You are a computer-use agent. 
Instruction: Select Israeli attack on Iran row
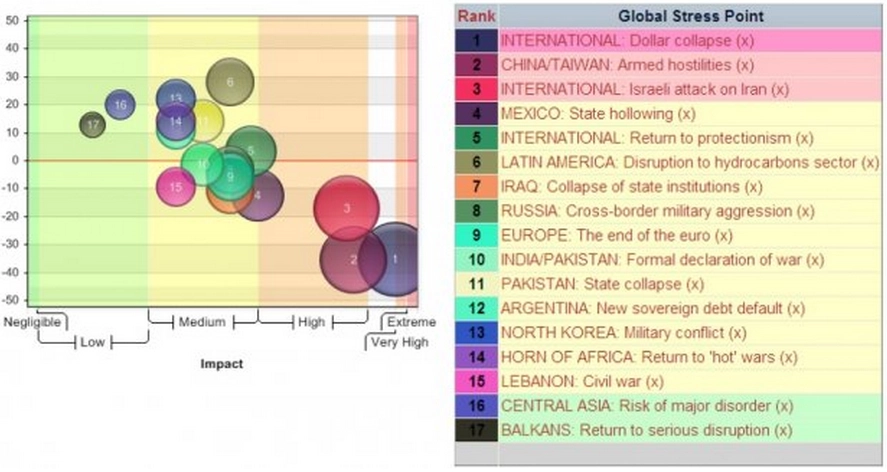pos(690,89)
